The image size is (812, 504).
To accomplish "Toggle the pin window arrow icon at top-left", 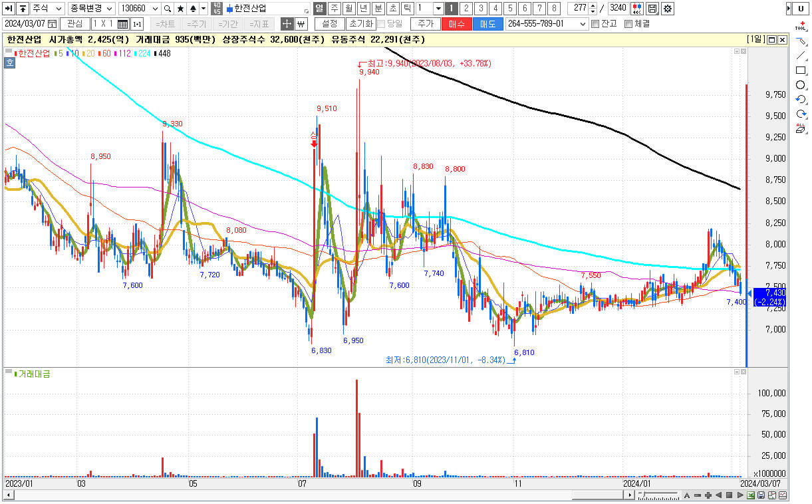I will coord(9,9).
